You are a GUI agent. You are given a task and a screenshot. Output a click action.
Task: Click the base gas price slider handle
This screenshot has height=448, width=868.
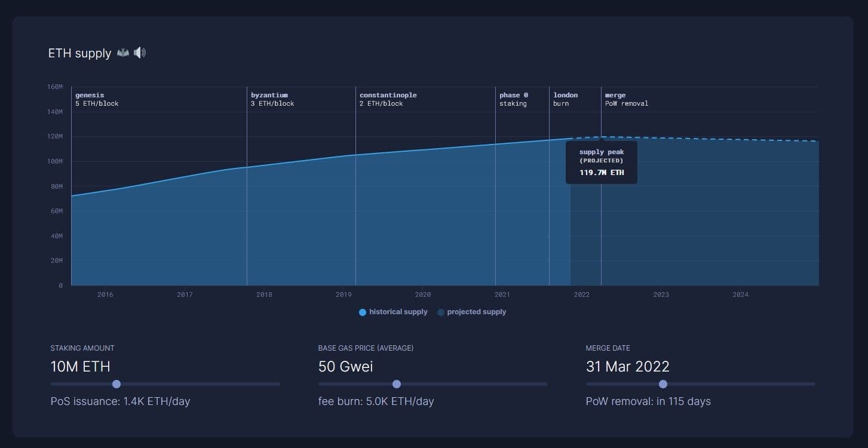(x=397, y=384)
